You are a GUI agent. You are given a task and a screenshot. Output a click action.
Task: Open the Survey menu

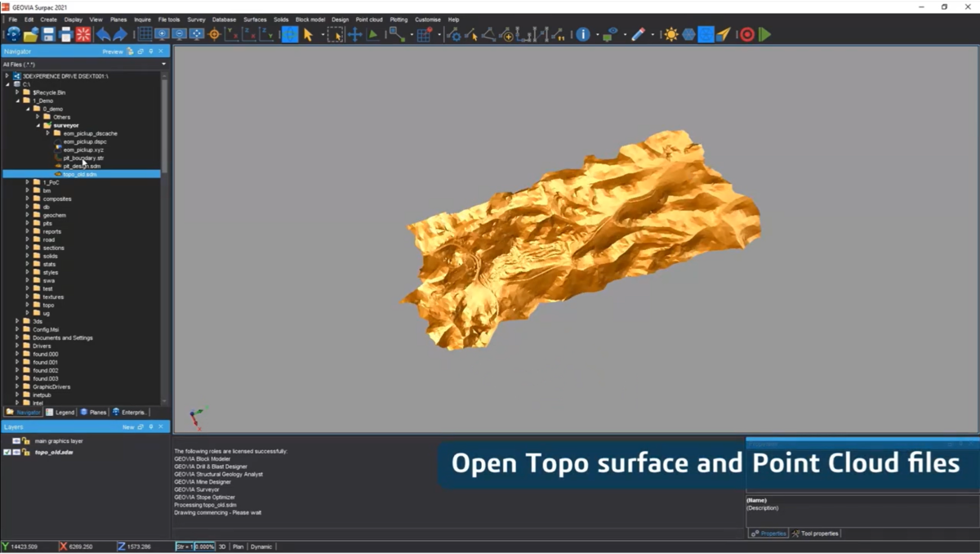(x=196, y=20)
